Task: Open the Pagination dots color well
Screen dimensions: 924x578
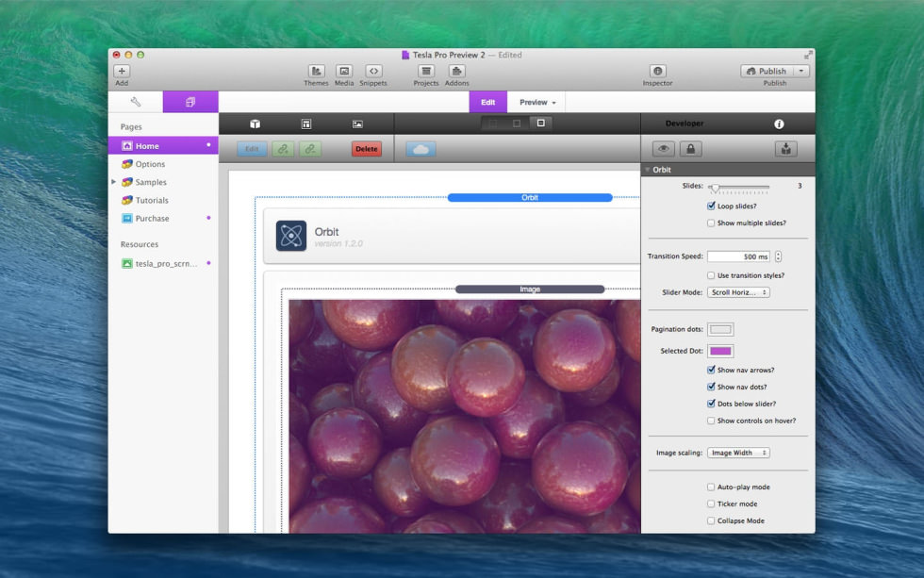Action: (x=720, y=329)
